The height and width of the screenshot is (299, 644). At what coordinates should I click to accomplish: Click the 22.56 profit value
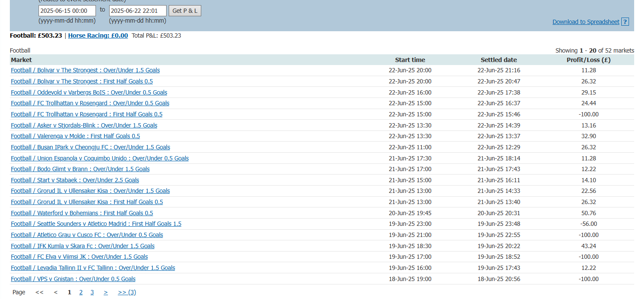588,191
